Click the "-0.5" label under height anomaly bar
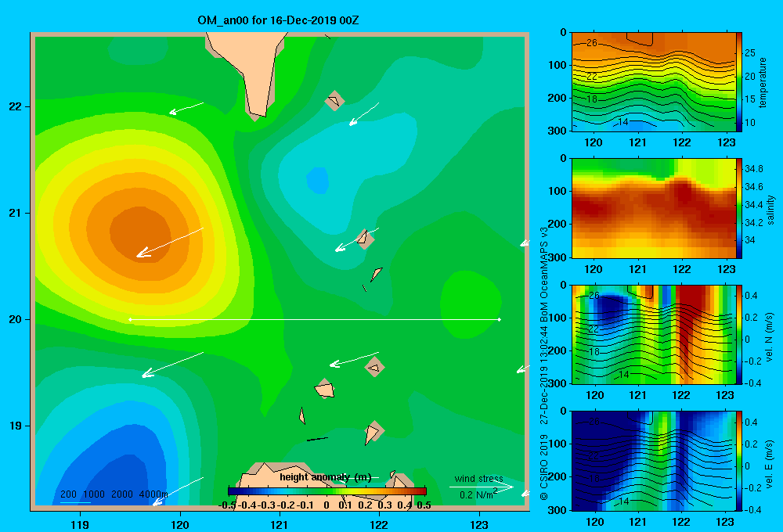Image resolution: width=783 pixels, height=532 pixels. [x=227, y=505]
